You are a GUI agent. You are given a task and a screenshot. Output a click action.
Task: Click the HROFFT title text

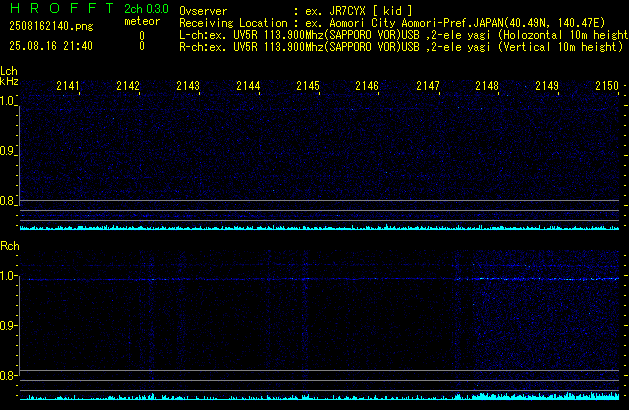pyautogui.click(x=62, y=8)
